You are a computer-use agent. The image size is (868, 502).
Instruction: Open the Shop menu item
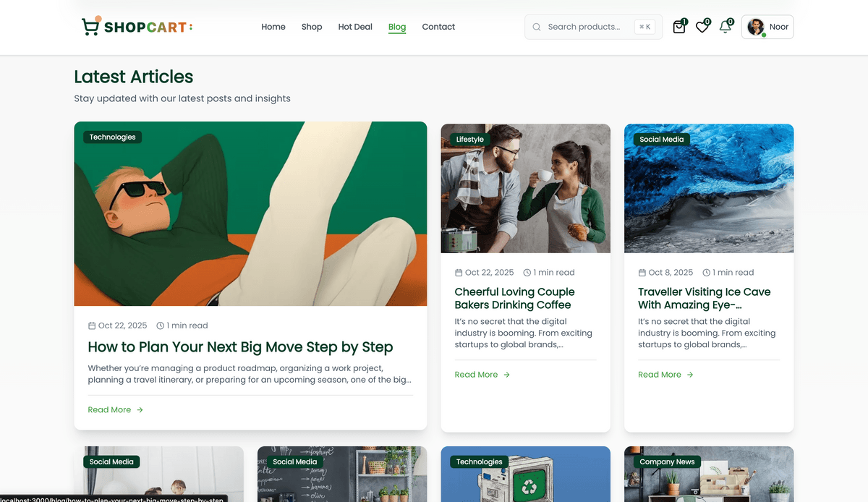click(x=312, y=27)
